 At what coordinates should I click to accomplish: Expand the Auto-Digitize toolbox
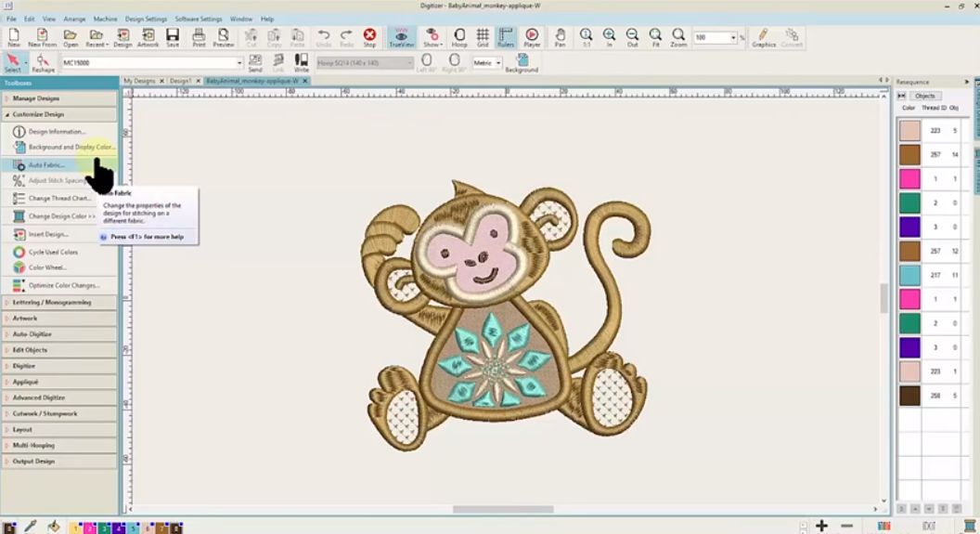coord(58,334)
